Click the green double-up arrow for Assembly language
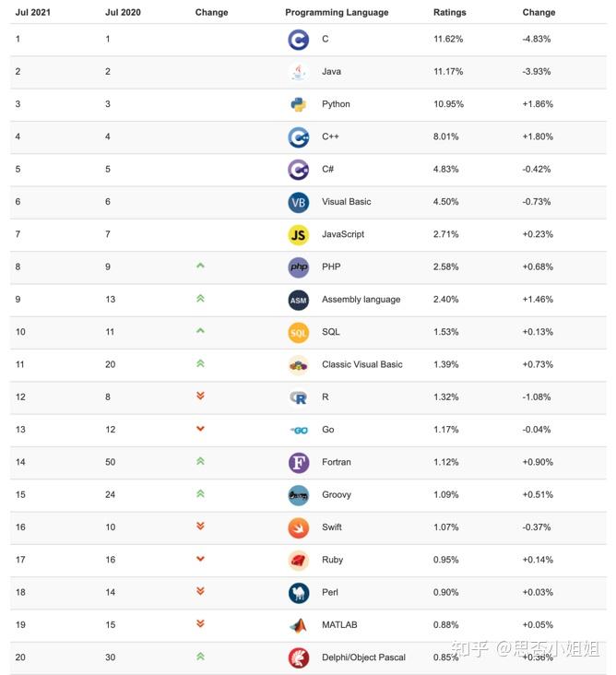 (x=200, y=299)
